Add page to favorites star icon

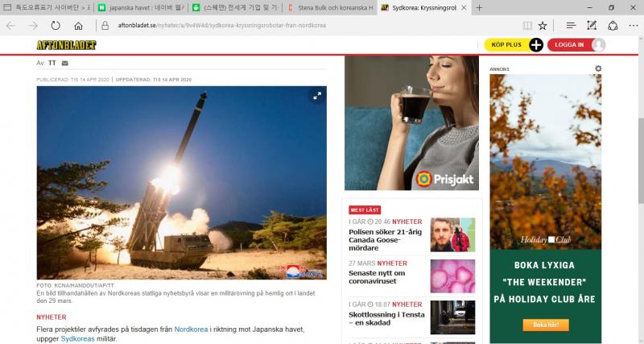click(543, 26)
